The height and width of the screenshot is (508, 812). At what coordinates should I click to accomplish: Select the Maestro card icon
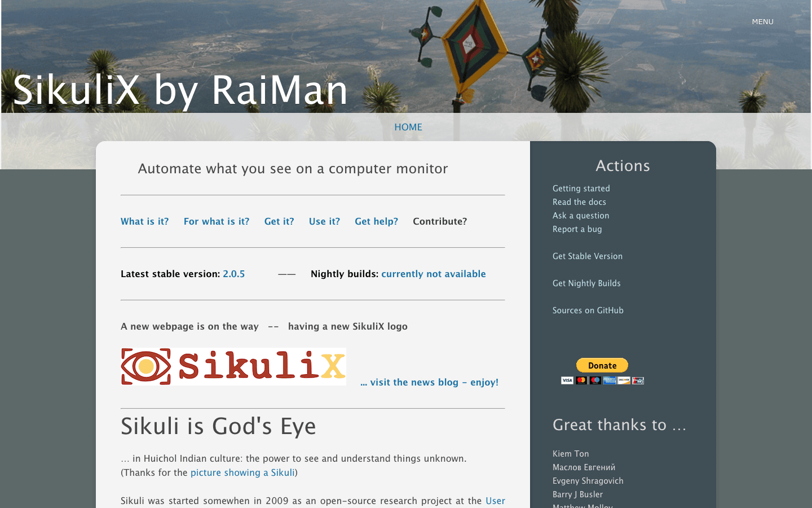pyautogui.click(x=594, y=380)
